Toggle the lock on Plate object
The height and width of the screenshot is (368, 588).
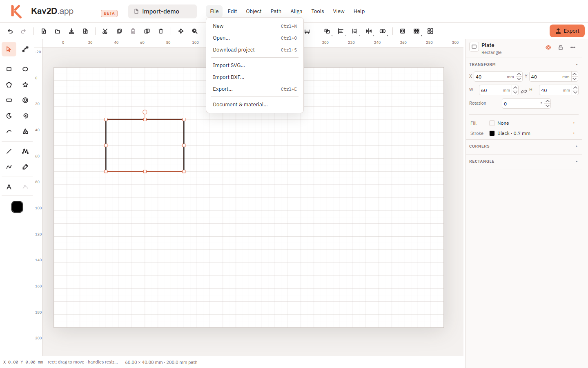tap(561, 47)
